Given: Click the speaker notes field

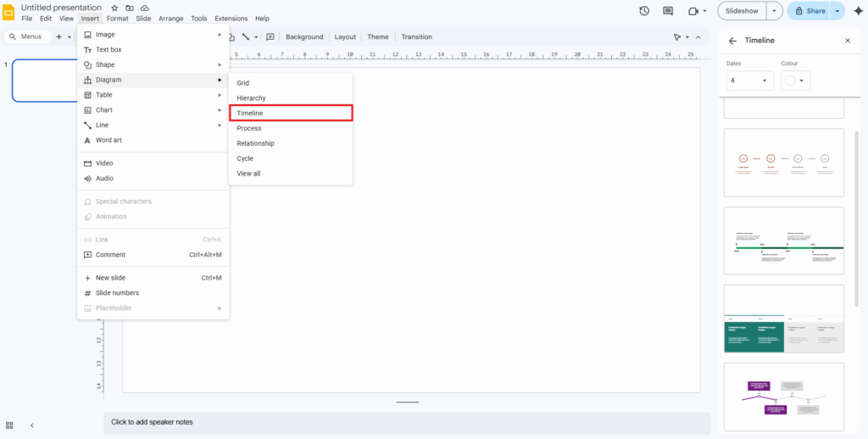Looking at the screenshot, I should [x=407, y=422].
